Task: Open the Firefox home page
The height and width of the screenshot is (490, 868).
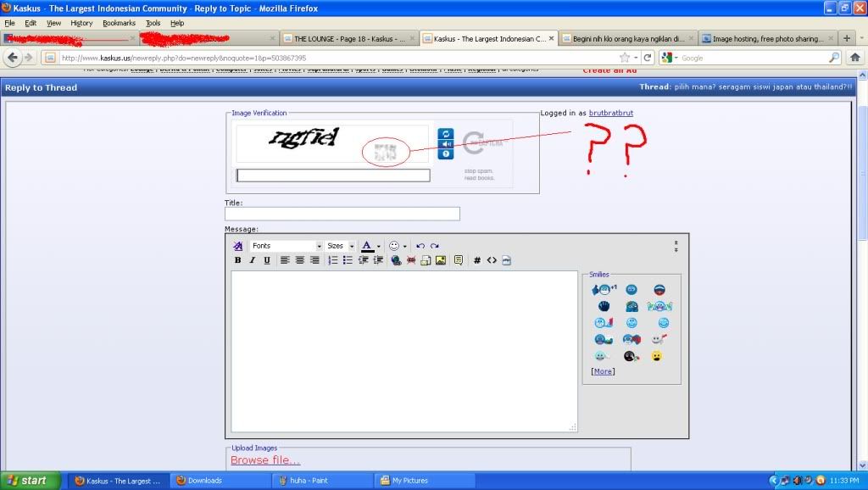Action: coord(855,58)
